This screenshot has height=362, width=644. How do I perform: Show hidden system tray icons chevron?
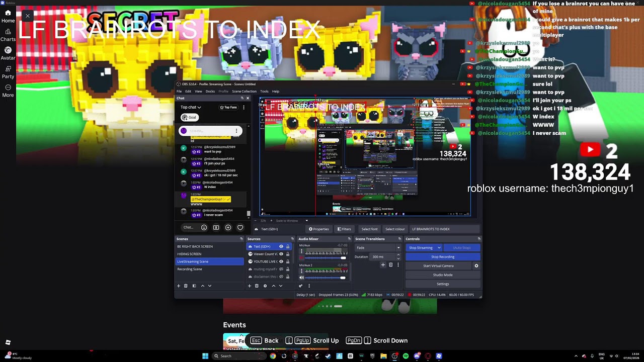576,356
